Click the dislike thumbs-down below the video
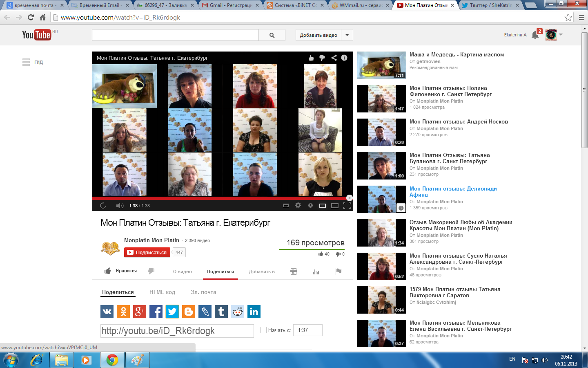 151,271
